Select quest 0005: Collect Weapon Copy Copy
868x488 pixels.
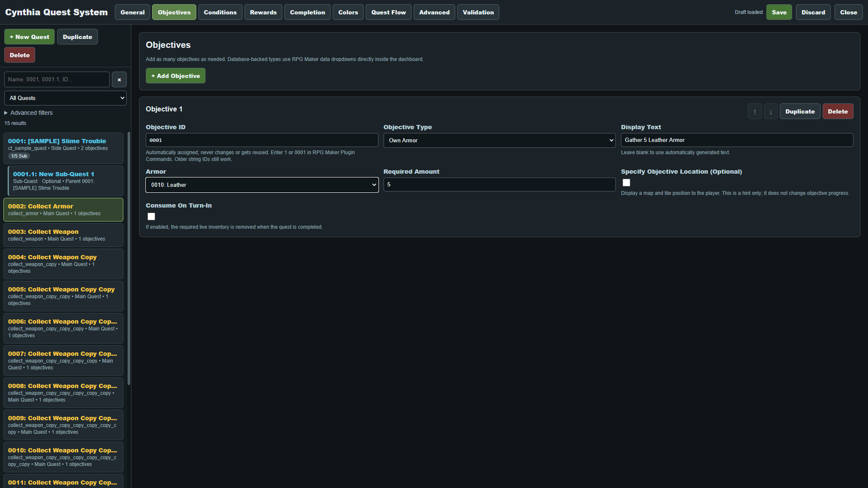(x=63, y=296)
